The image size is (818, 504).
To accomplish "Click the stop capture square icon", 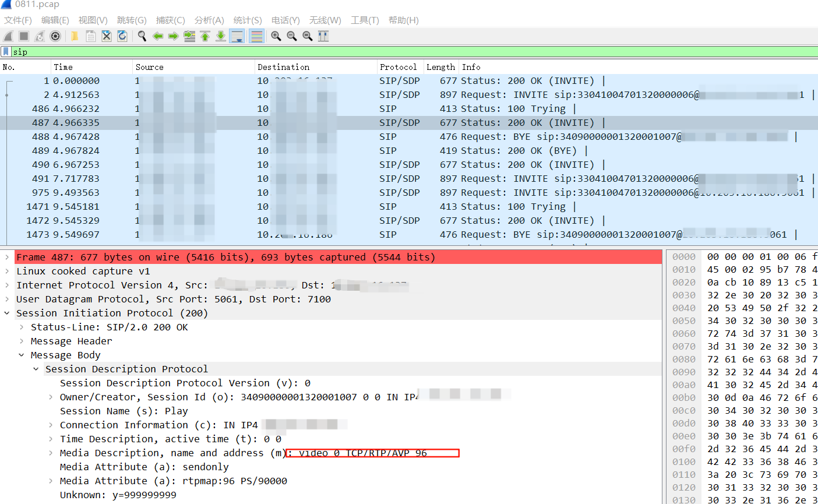I will [x=24, y=36].
